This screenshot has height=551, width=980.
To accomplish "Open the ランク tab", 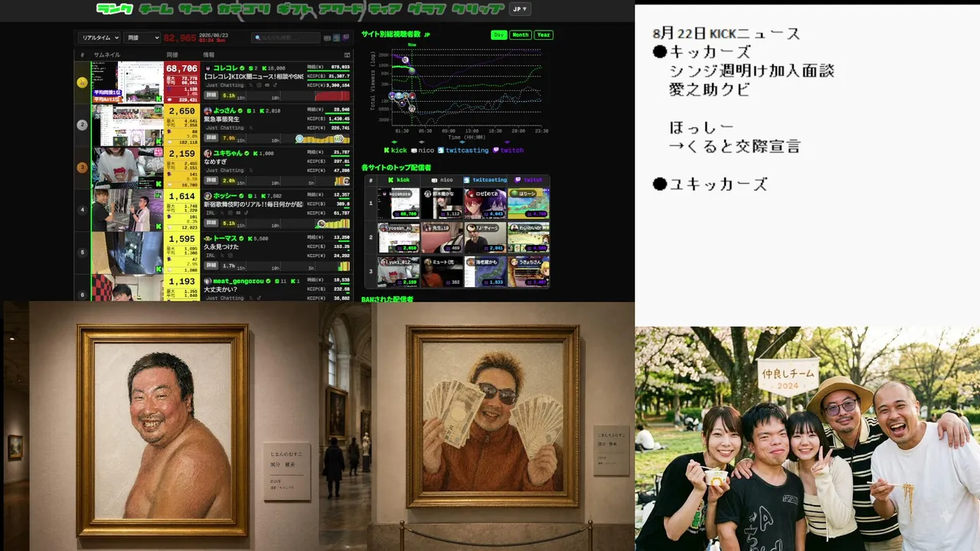I will (x=115, y=9).
